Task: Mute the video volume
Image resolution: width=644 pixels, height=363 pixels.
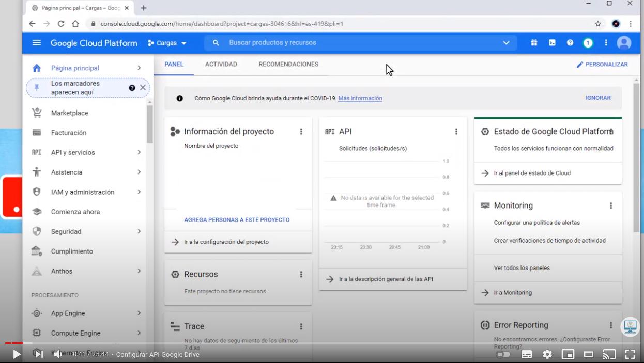Action: (x=58, y=354)
